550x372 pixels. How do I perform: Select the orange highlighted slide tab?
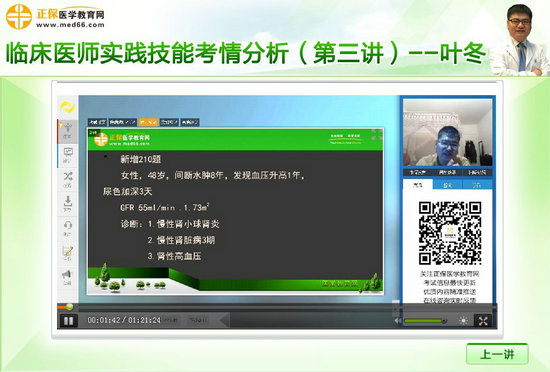pyautogui.click(x=148, y=122)
